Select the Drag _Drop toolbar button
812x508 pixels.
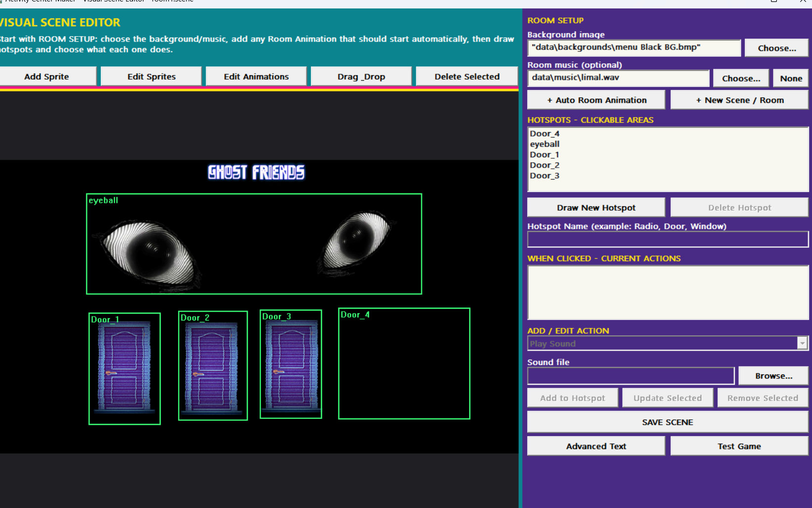[361, 77]
